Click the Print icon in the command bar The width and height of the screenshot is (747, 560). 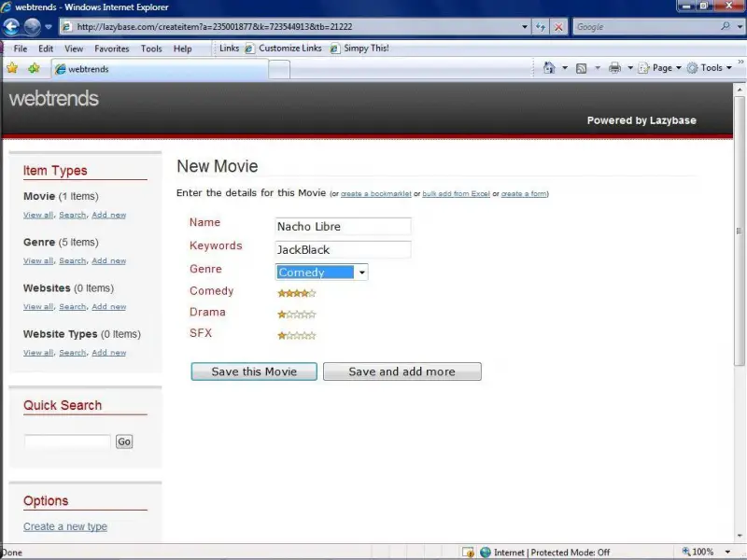(614, 68)
